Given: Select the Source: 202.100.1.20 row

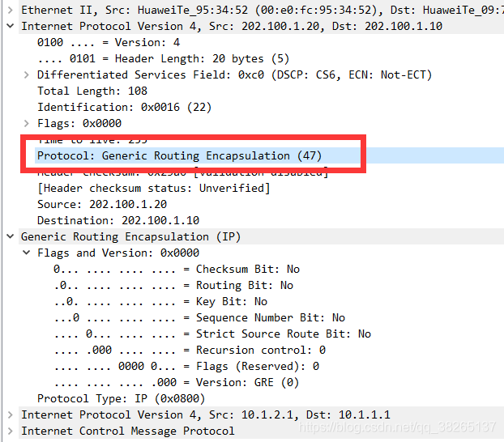Looking at the screenshot, I should click(x=102, y=204).
